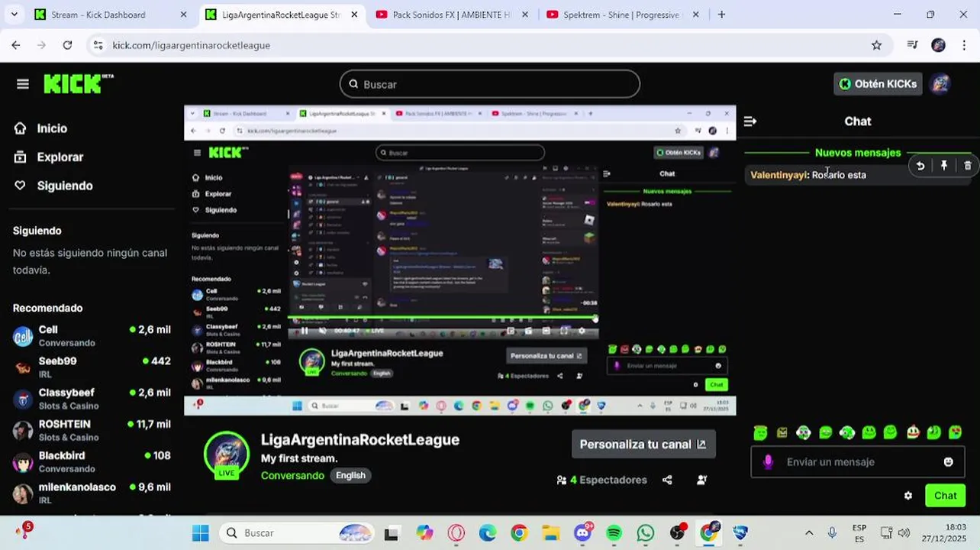This screenshot has width=980, height=550.
Task: Bookmark this page with star icon
Action: (x=876, y=45)
